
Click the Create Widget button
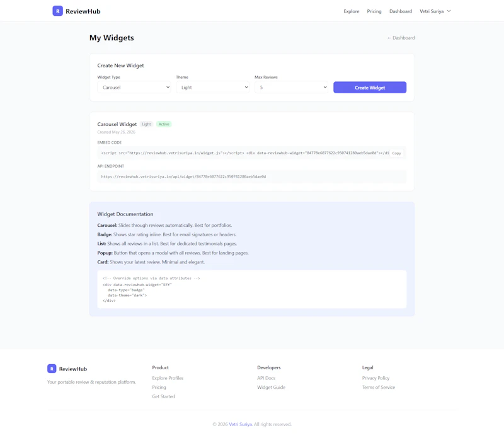click(370, 88)
